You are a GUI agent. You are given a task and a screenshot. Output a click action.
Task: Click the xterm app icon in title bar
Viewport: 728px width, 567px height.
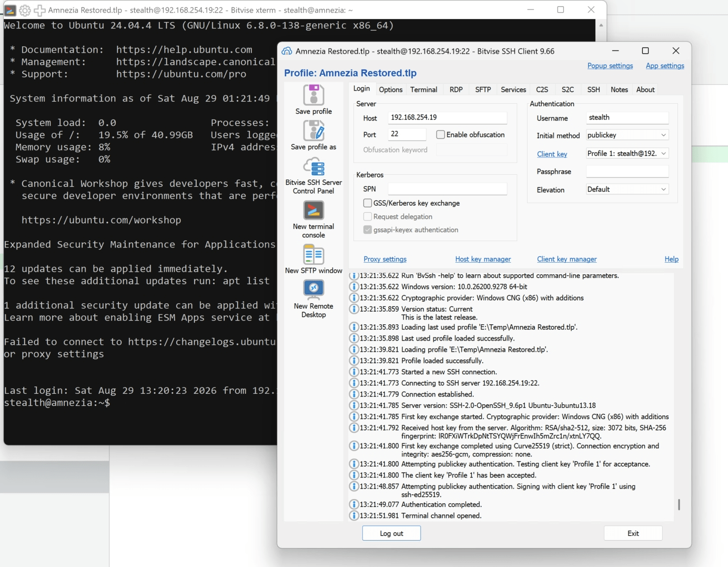click(10, 10)
